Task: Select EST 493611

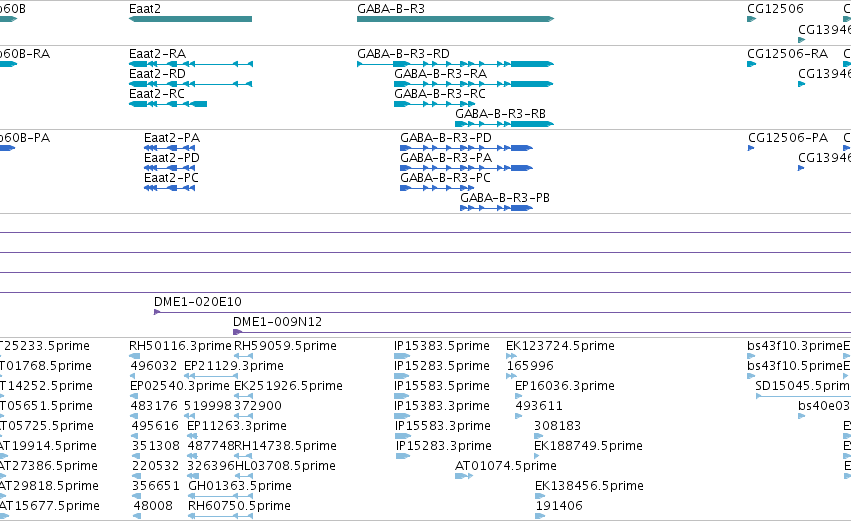Action: [x=539, y=406]
